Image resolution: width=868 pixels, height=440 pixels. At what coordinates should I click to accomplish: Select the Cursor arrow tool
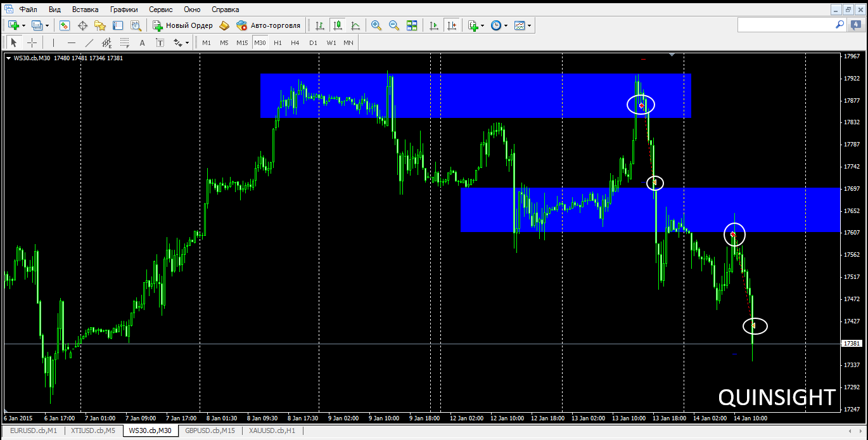click(x=13, y=42)
